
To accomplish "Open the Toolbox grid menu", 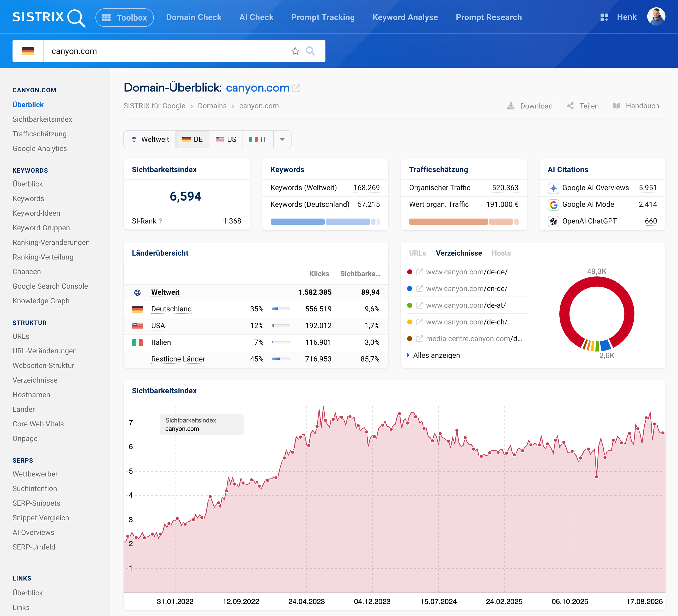I will 125,17.
